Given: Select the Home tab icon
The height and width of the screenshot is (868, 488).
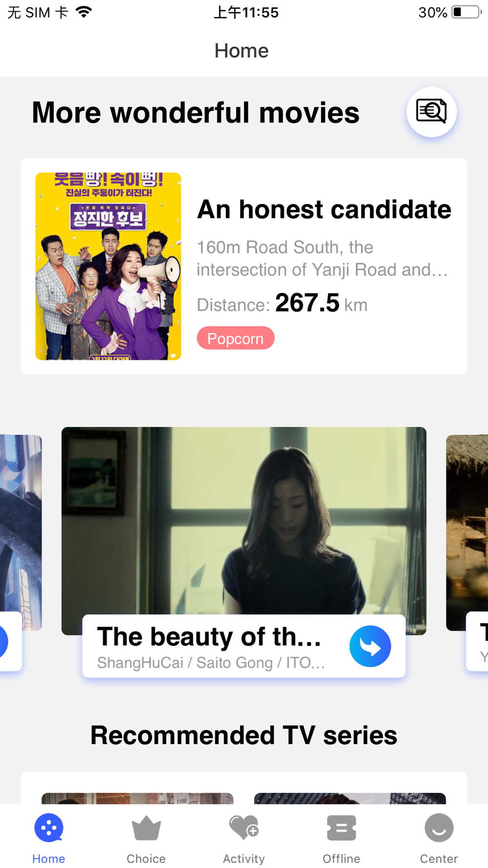Looking at the screenshot, I should pos(49,828).
